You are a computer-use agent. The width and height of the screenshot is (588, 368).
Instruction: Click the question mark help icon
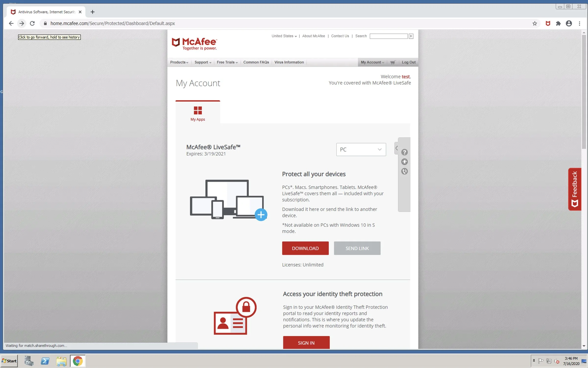coord(404,152)
